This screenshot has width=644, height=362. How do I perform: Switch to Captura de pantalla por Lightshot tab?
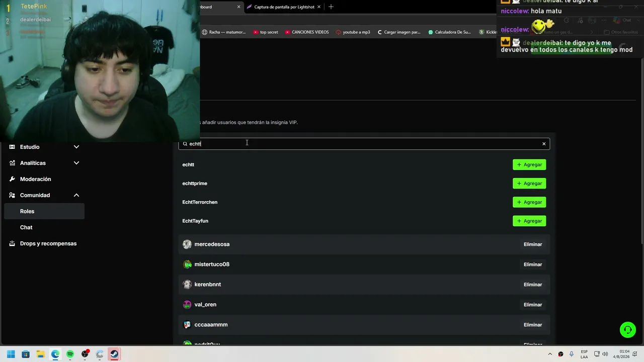pyautogui.click(x=284, y=7)
